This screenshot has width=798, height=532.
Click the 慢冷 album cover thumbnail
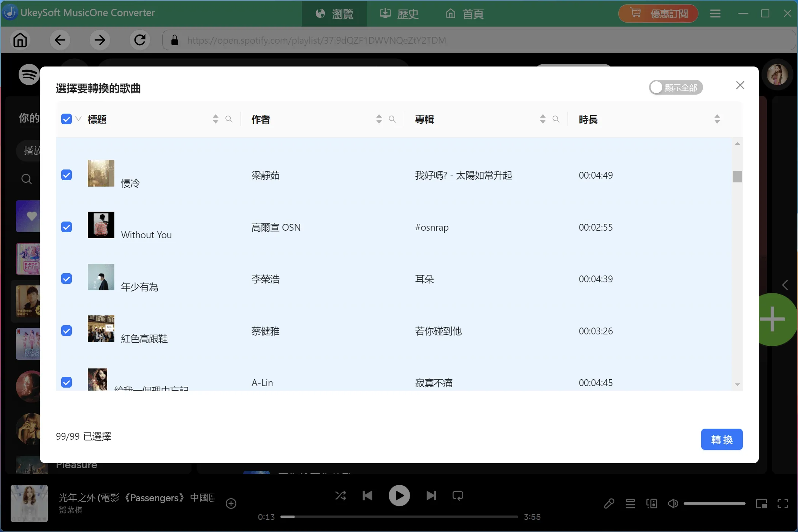click(x=101, y=173)
